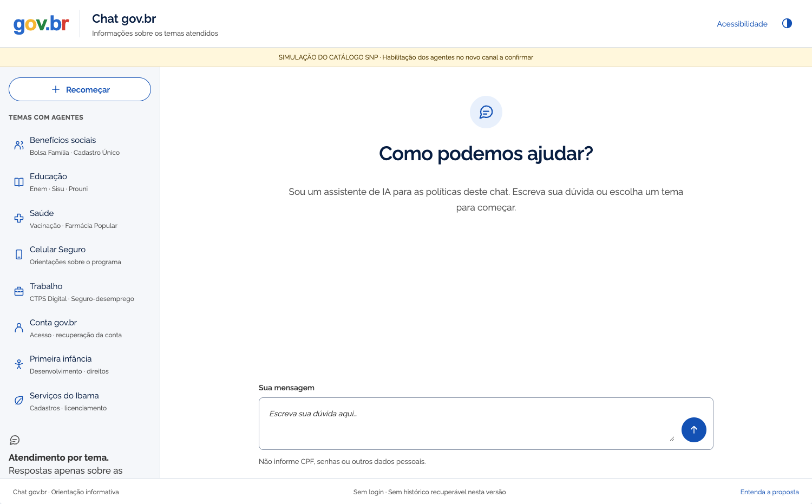
Task: Click the chat bubble icon above Atendimento por tema
Action: (15, 440)
